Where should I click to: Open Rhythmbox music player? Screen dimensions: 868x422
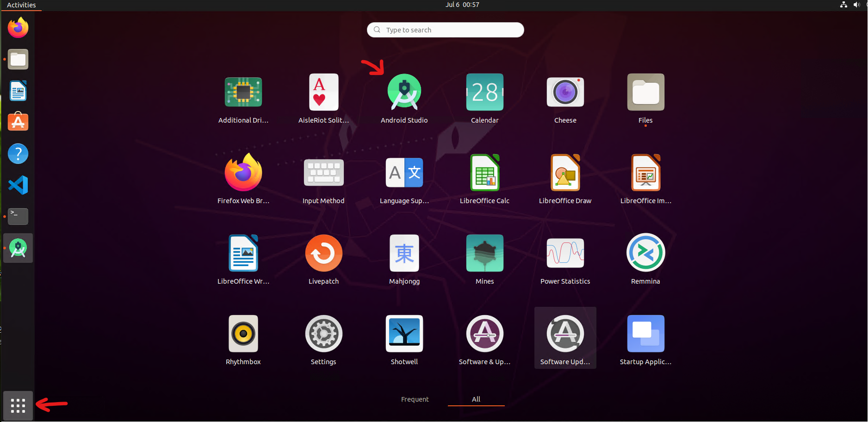click(x=243, y=340)
